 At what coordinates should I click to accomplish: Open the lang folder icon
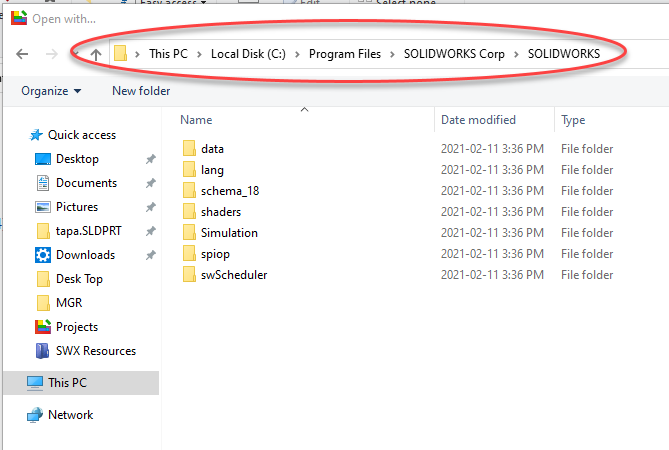coord(189,170)
